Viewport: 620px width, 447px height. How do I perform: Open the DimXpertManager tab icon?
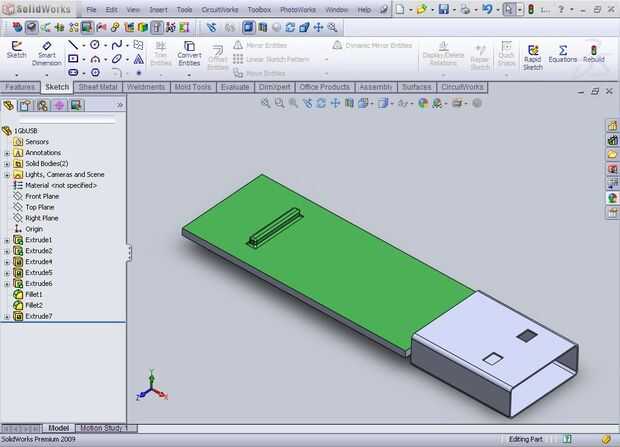coord(59,105)
